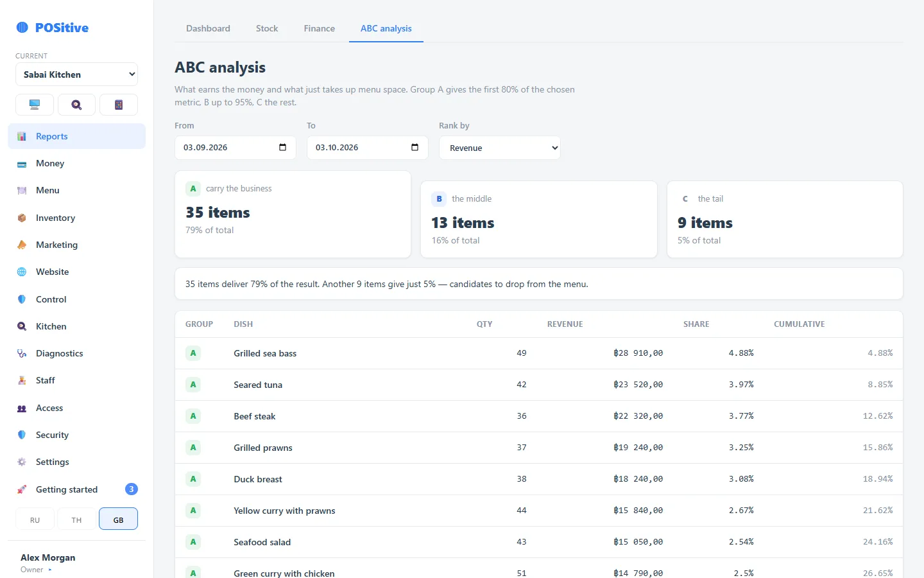The height and width of the screenshot is (578, 924).
Task: Open Reports in the sidebar
Action: (x=76, y=136)
